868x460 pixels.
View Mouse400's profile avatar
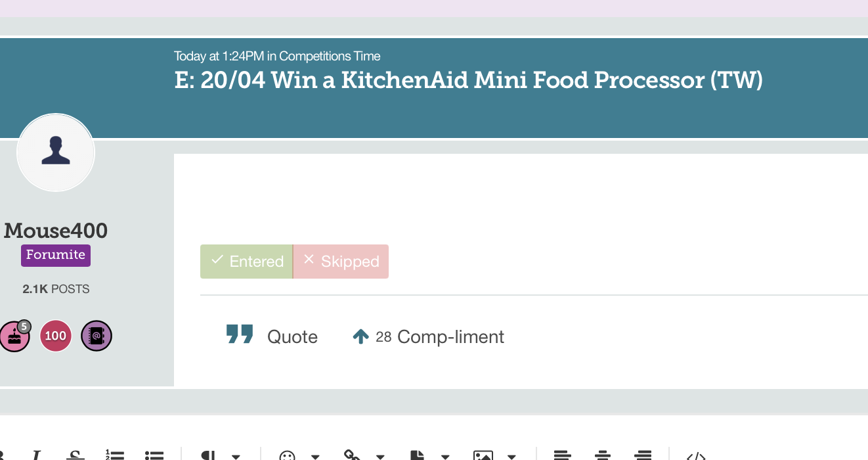[56, 152]
